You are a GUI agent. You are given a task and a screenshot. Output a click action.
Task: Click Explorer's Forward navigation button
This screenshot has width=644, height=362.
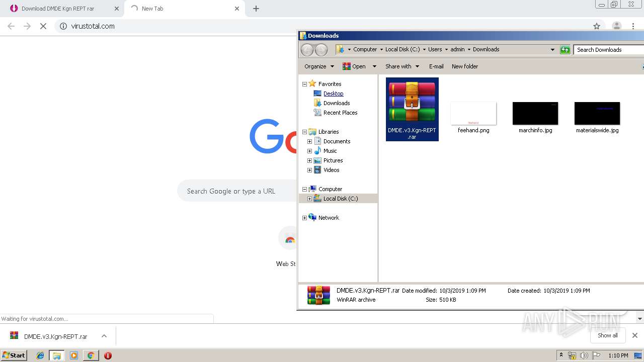[321, 50]
